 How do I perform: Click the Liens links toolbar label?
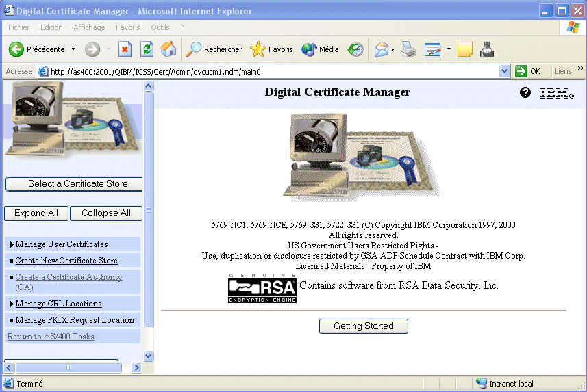[563, 71]
